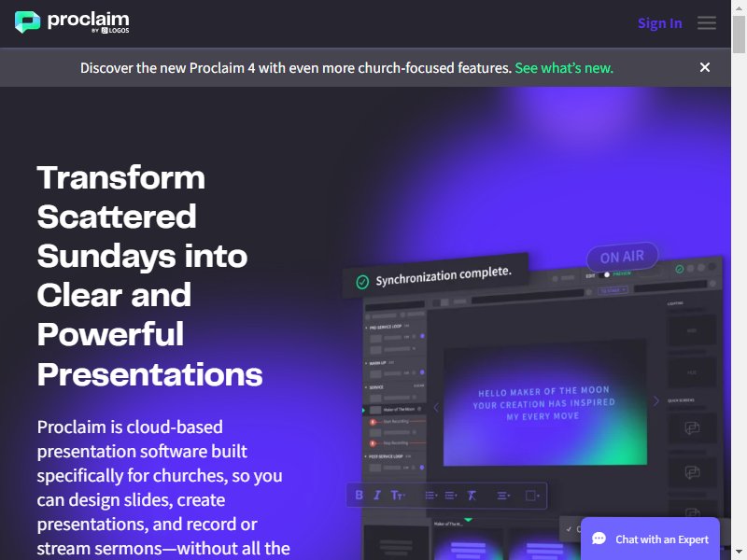
Task: Click the Italic icon in hero image
Action: pos(377,496)
